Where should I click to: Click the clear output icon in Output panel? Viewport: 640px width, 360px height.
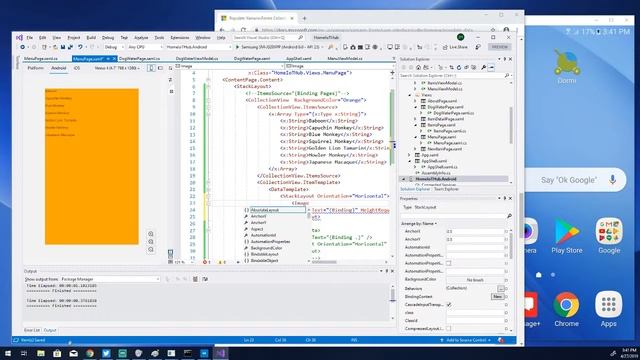tap(195, 279)
